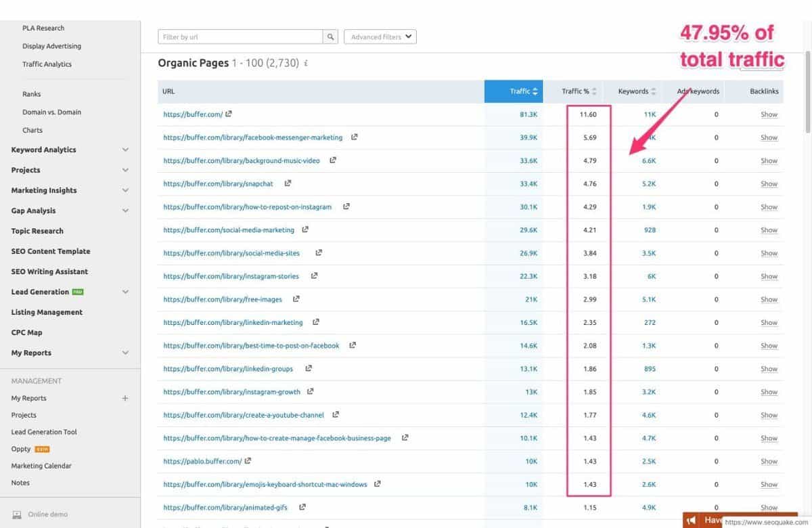Viewport: 812px width, 528px height.
Task: Click 33.6K traffic for background-music-video row
Action: (x=528, y=160)
